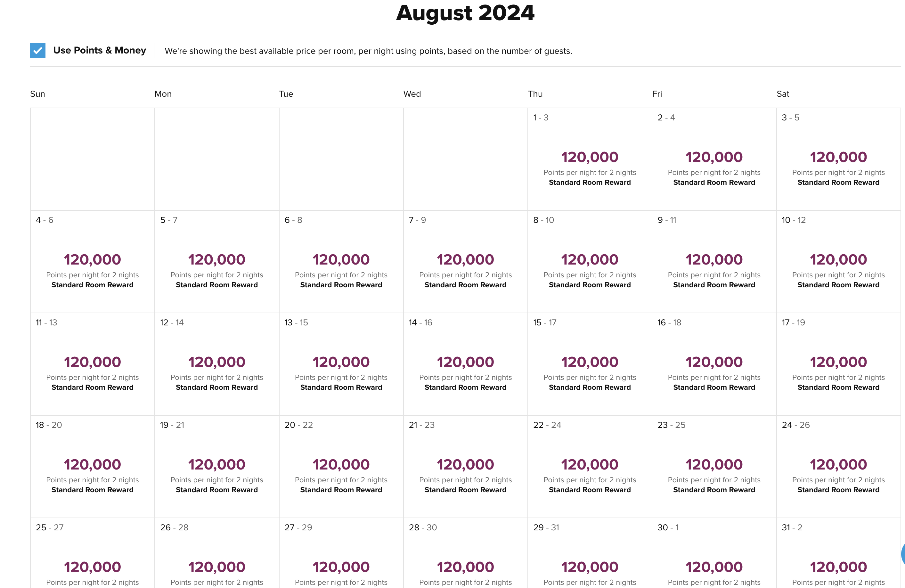Pick the 24 - 26 Saturday cell
Screen dimensions: 905x588
click(x=838, y=466)
